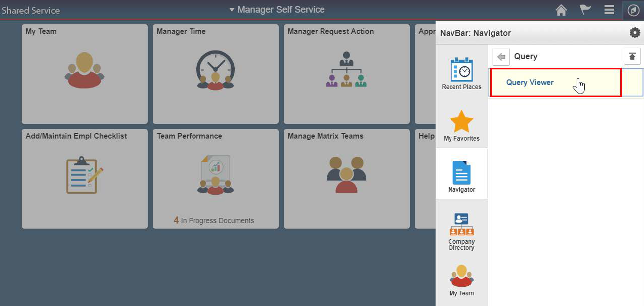Go back from the Query folder
The width and height of the screenshot is (644, 306).
click(500, 56)
